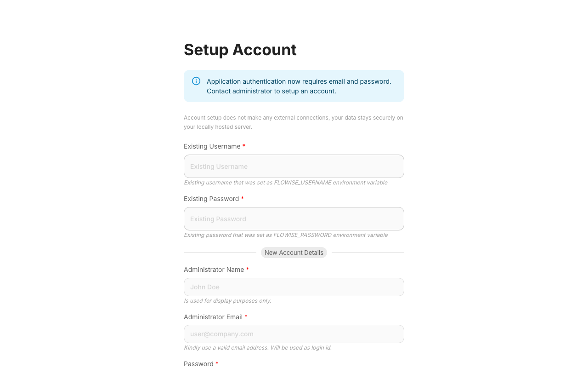This screenshot has width=588, height=368.
Task: Click the FLOWISE_PASSWORD helper text
Action: click(285, 235)
